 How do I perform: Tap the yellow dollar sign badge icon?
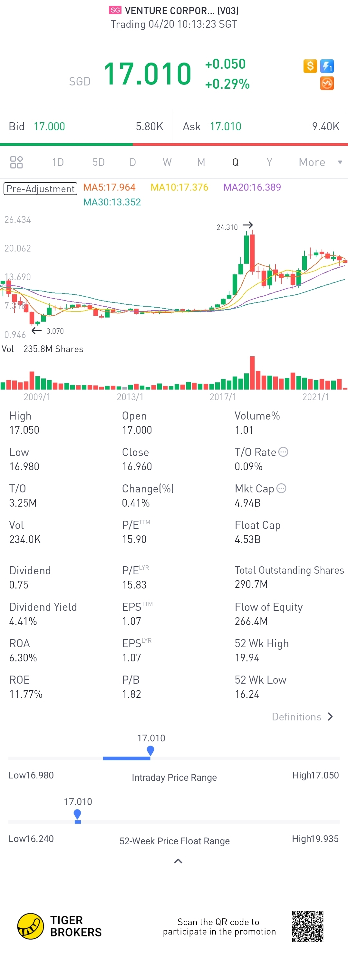310,66
